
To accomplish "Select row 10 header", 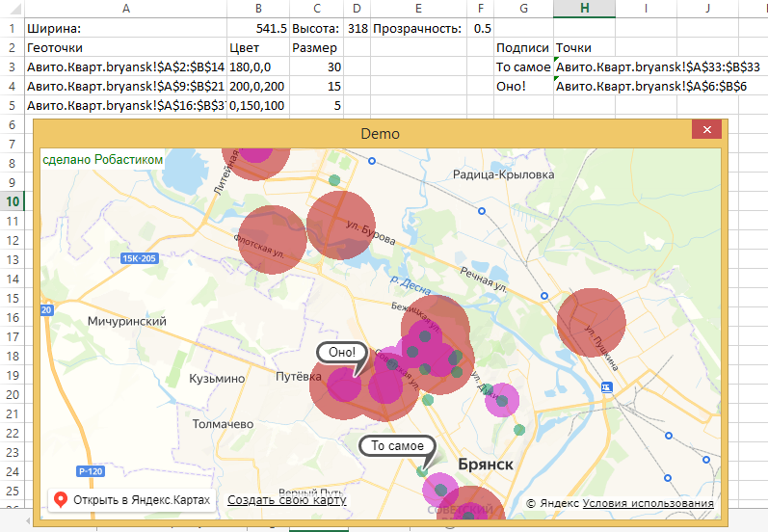I will click(13, 201).
